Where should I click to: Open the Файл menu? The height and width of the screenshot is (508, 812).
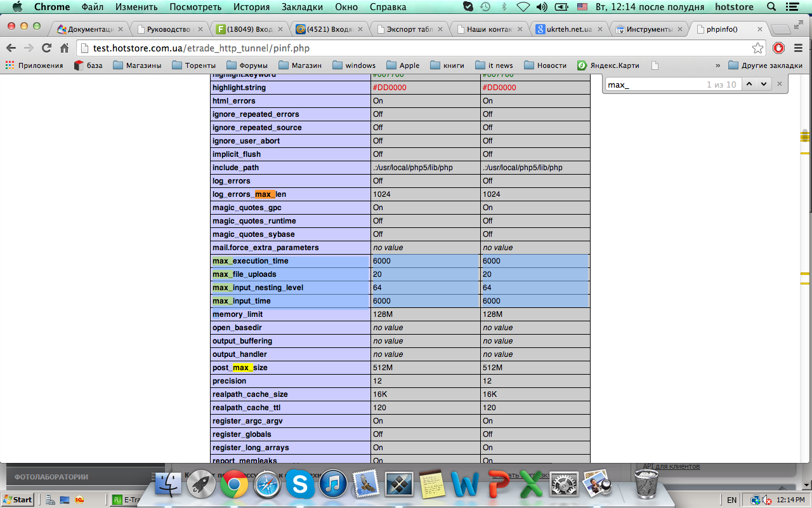click(93, 7)
